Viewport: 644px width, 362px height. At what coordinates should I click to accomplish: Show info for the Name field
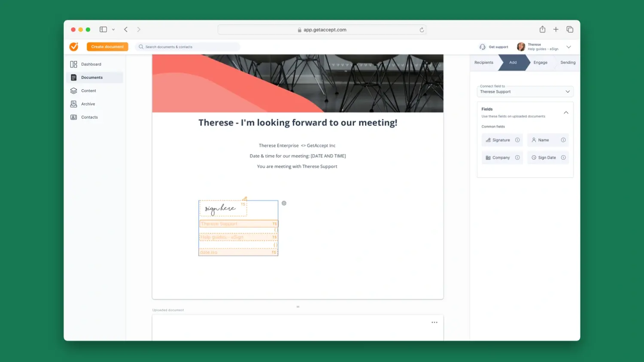coord(563,140)
